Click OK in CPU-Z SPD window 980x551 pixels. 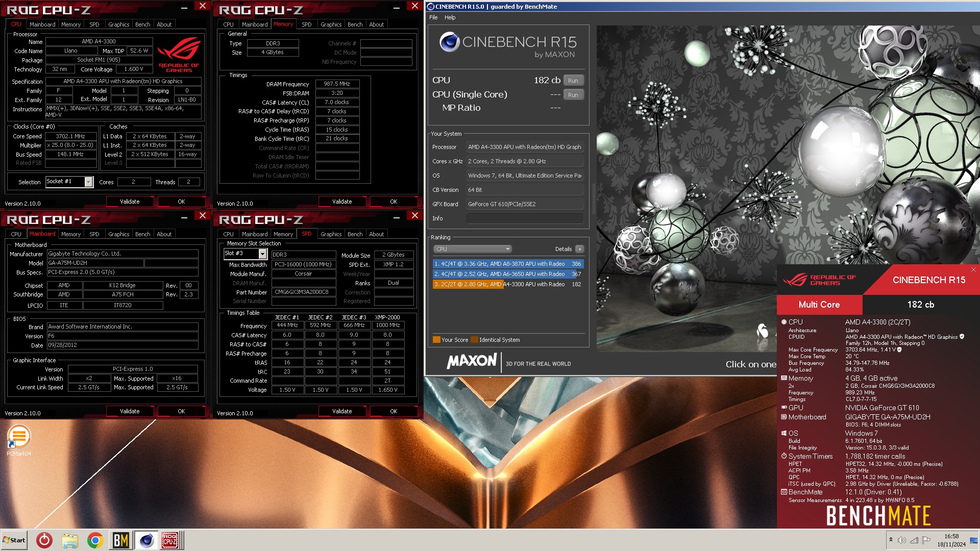coord(394,411)
